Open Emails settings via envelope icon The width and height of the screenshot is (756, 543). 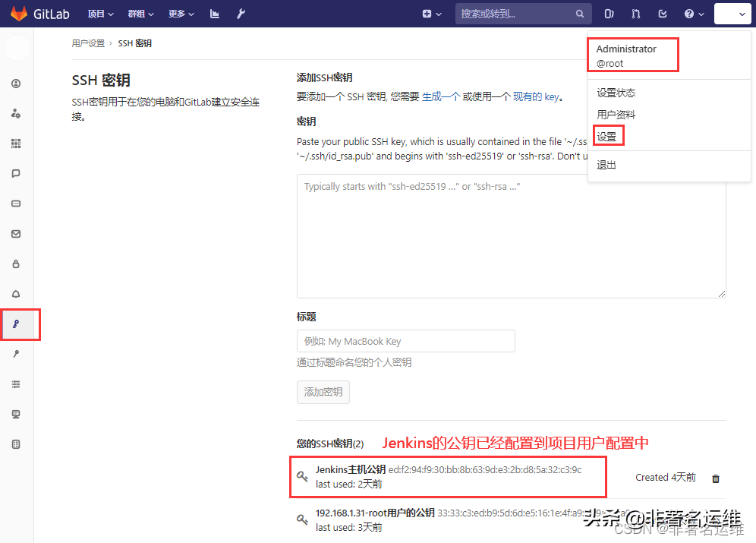(16, 234)
